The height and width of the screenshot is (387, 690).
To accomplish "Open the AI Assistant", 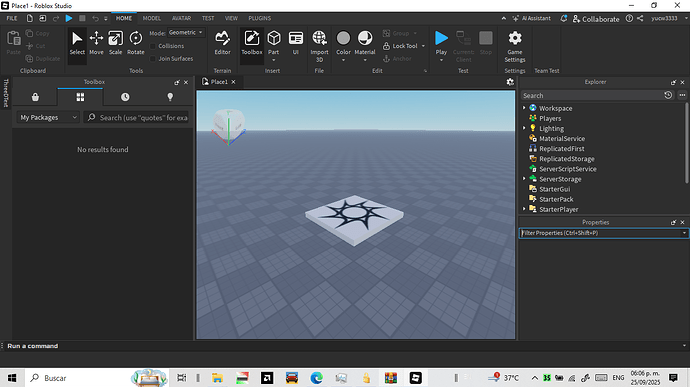I will (x=531, y=18).
